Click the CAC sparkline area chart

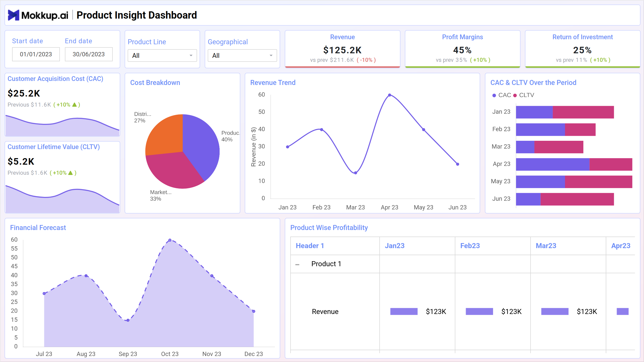[x=62, y=126]
